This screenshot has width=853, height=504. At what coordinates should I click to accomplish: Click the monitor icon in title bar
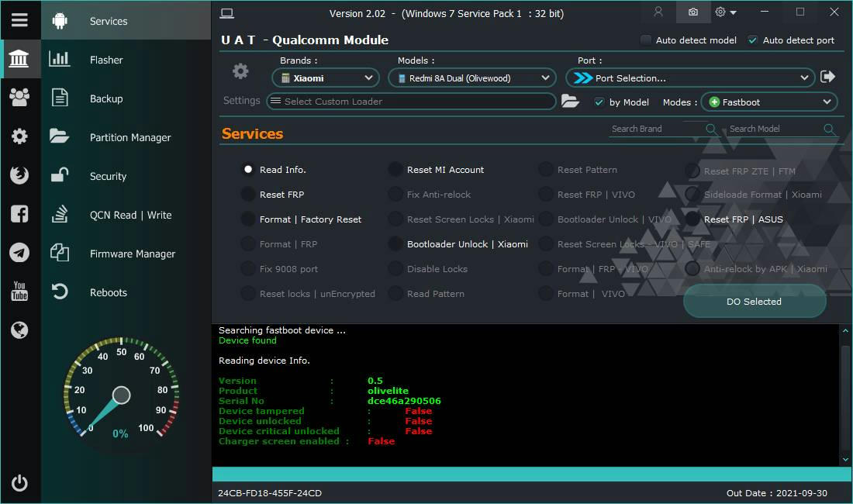227,14
